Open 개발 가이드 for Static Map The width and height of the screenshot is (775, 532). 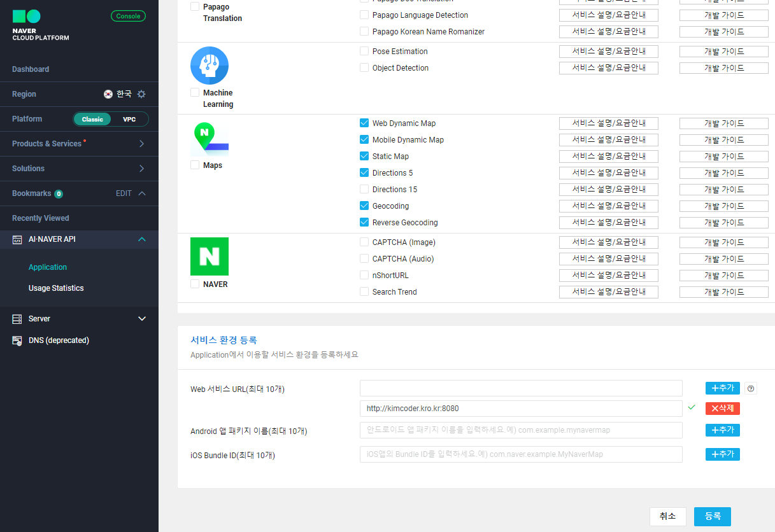pos(724,157)
